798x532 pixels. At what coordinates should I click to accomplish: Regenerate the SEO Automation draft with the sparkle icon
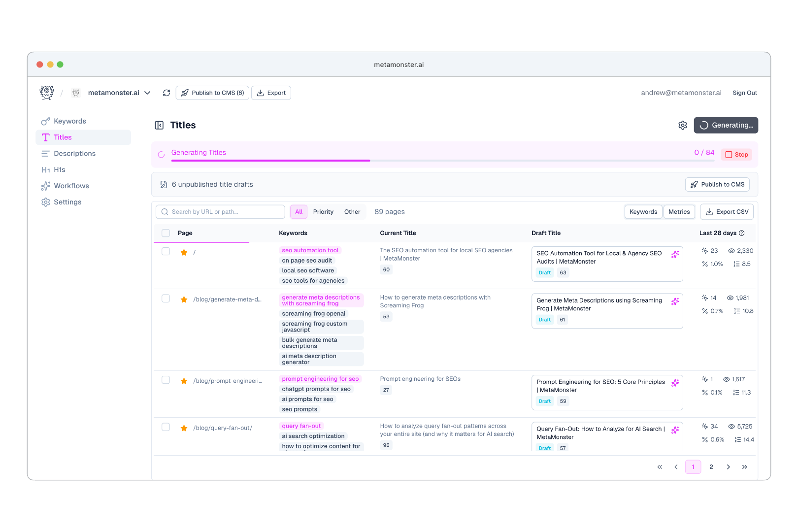click(675, 255)
